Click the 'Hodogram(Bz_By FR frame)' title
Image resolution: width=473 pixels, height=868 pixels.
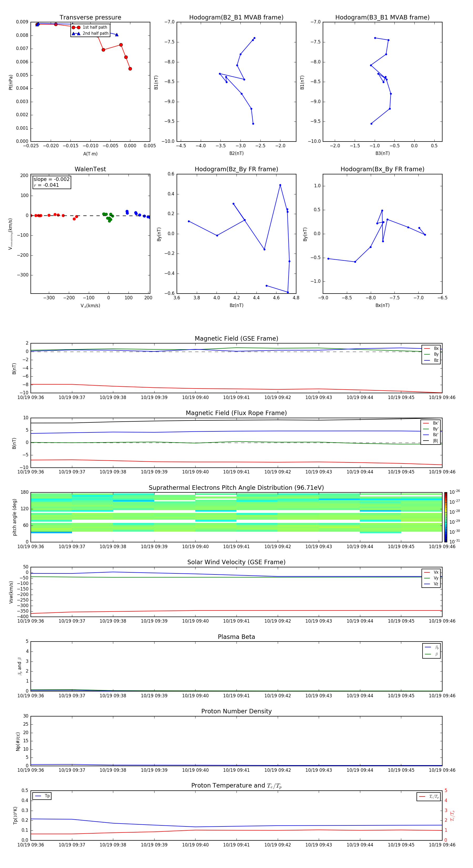click(x=236, y=169)
